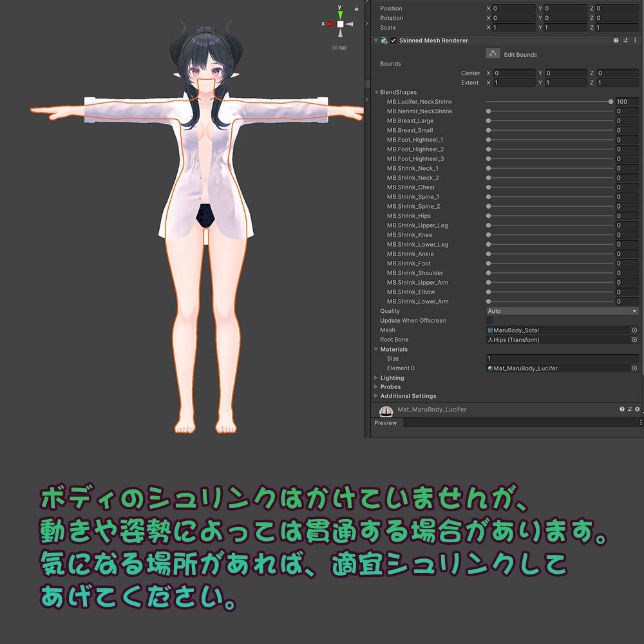Click the MB.Nenmir_NeckShrink slider
This screenshot has width=644, height=644.
tap(549, 111)
